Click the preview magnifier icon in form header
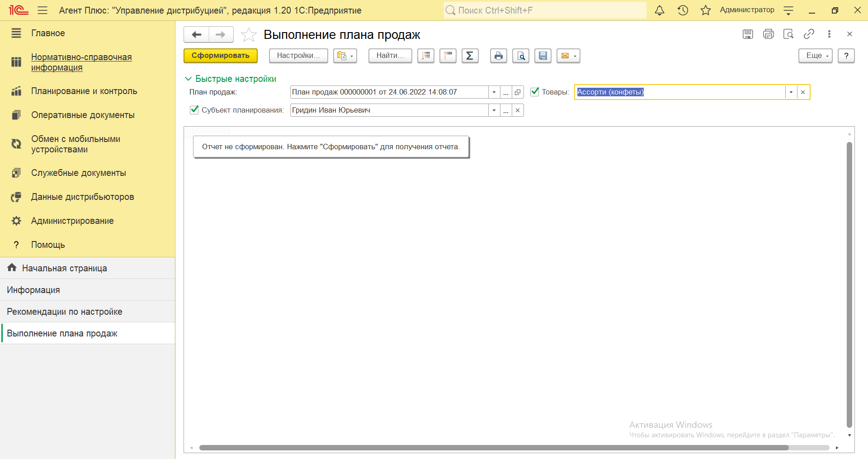The image size is (868, 459). click(x=788, y=34)
